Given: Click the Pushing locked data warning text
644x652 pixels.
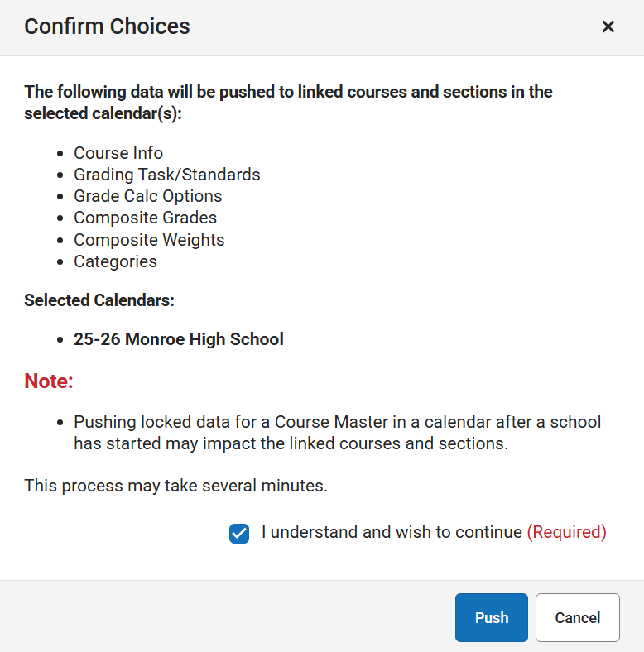Looking at the screenshot, I should 337,433.
